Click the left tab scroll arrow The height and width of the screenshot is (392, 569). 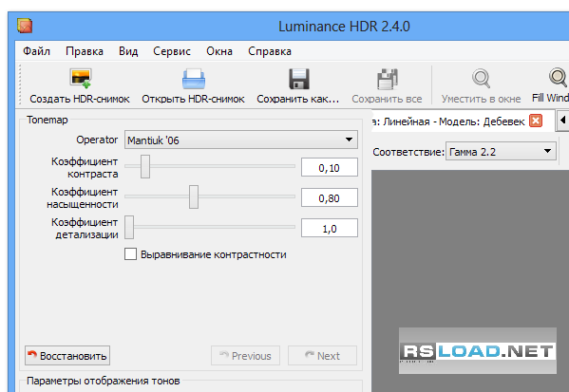562,120
